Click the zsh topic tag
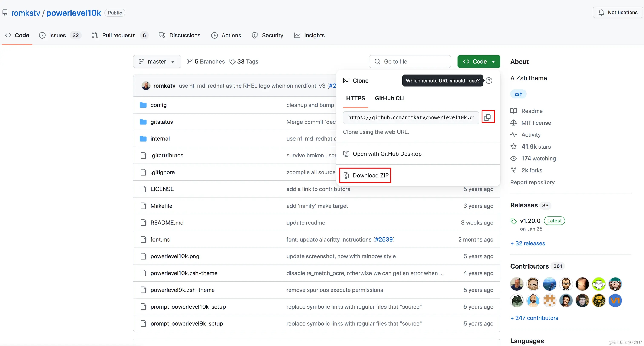 pyautogui.click(x=518, y=94)
